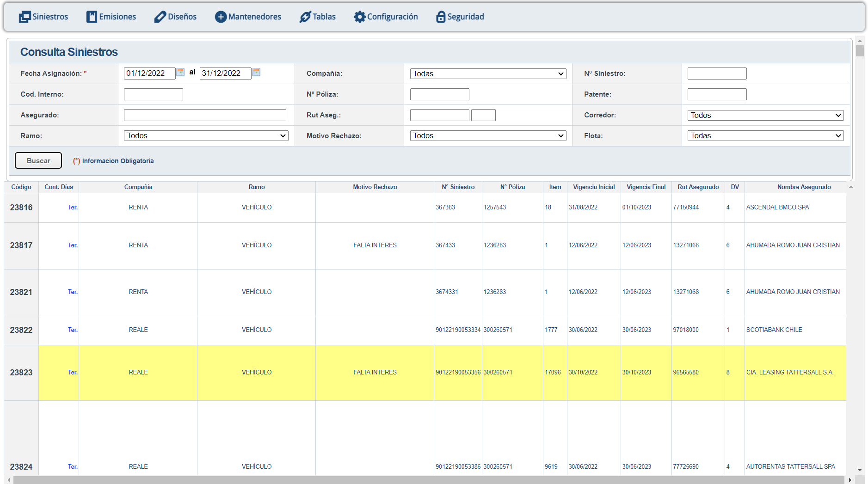This screenshot has height=484, width=868.
Task: Click the Siniestros windows icon
Action: (x=25, y=17)
